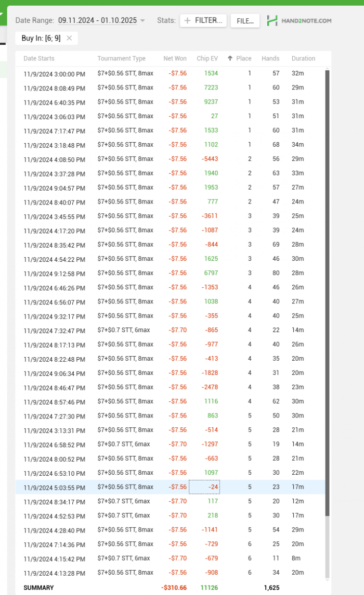The height and width of the screenshot is (595, 364).
Task: Sort by Tournament Type column header
Action: [121, 58]
